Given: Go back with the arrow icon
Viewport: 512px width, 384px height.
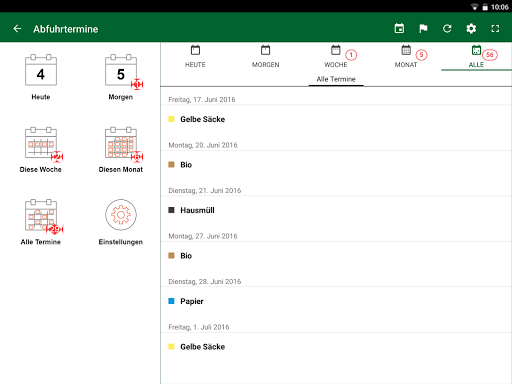Looking at the screenshot, I should (17, 29).
